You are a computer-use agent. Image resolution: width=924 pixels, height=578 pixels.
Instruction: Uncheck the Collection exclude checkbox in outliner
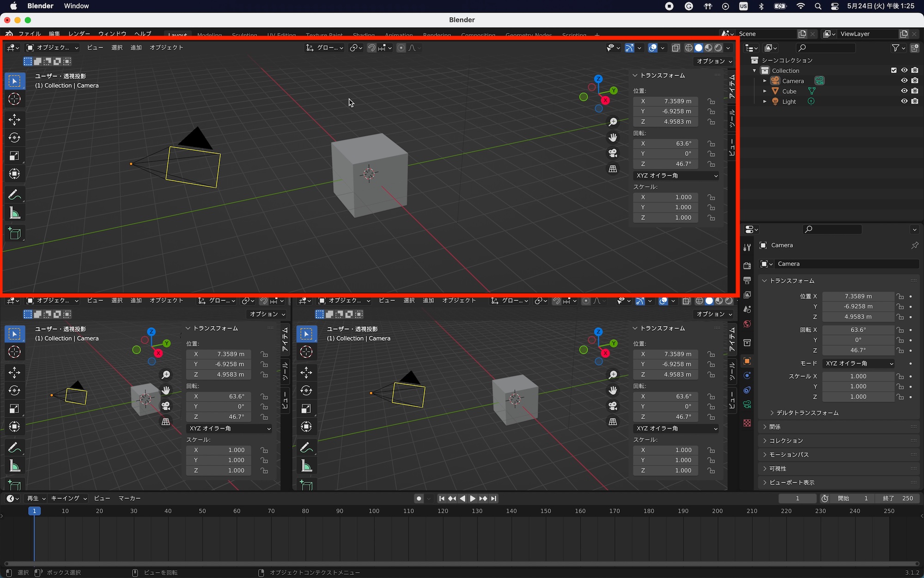(894, 70)
